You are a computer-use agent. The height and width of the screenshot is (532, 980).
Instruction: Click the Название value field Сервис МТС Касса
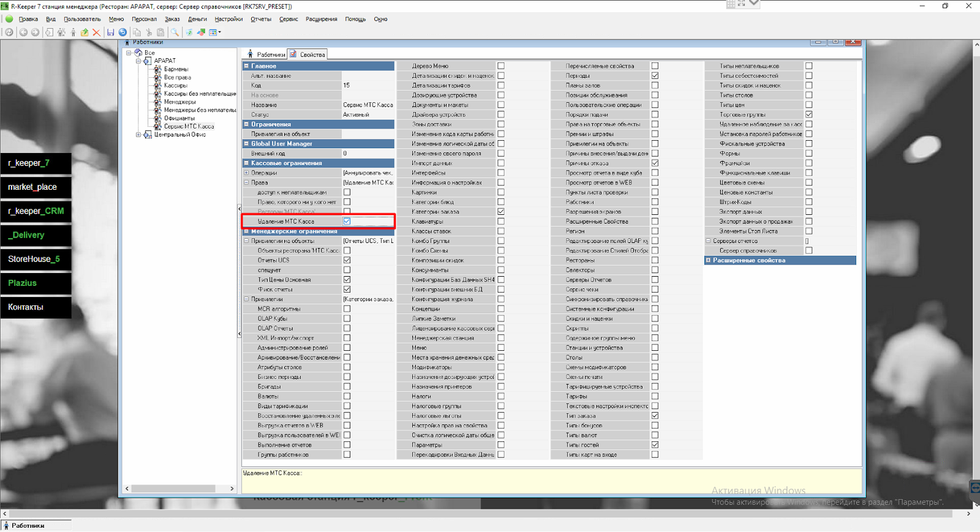[x=368, y=105]
